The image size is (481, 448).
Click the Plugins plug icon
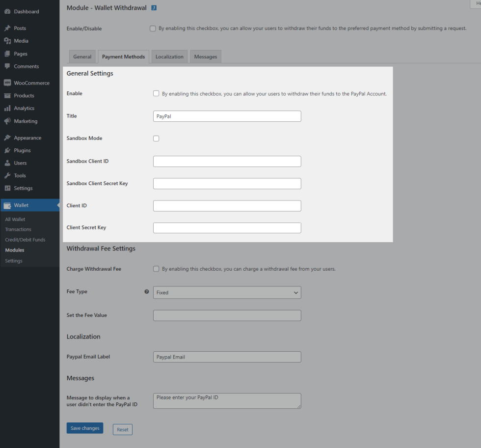[x=7, y=150]
